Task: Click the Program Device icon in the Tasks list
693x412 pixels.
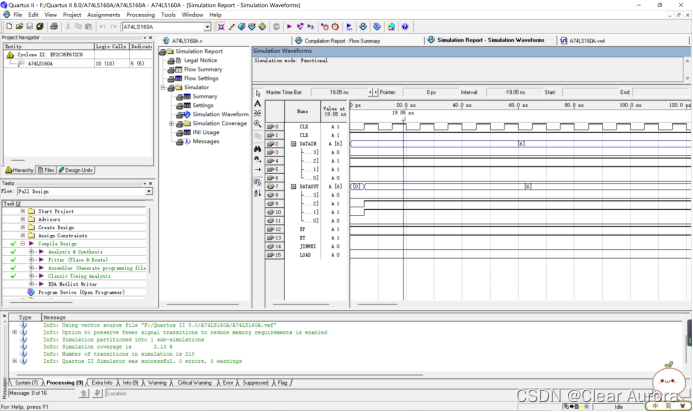Action: 31,292
